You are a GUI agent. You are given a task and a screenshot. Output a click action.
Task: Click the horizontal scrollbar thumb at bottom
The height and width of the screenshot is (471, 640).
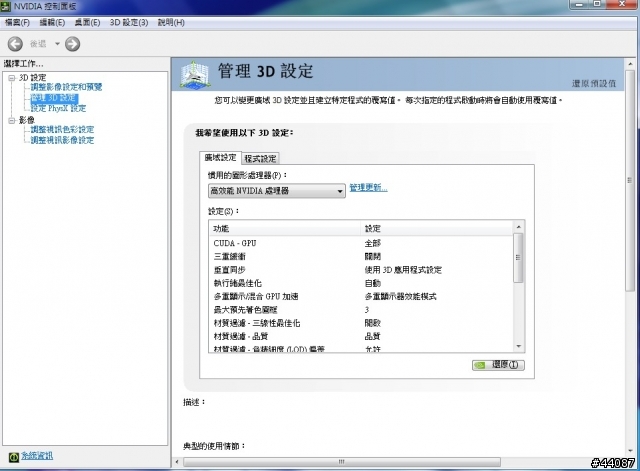pyautogui.click(x=342, y=462)
